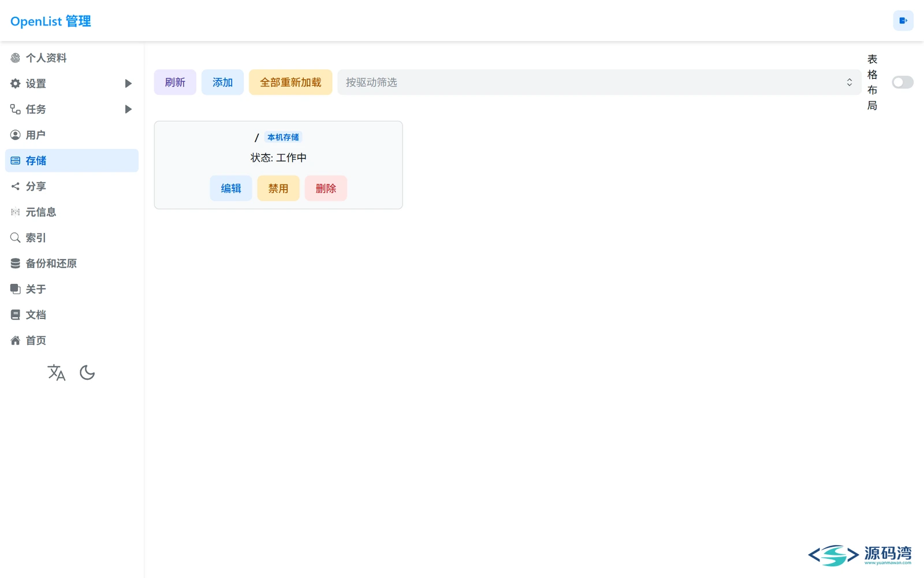The height and width of the screenshot is (578, 924).
Task: Click the house icon beside 首页
Action: [x=16, y=340]
